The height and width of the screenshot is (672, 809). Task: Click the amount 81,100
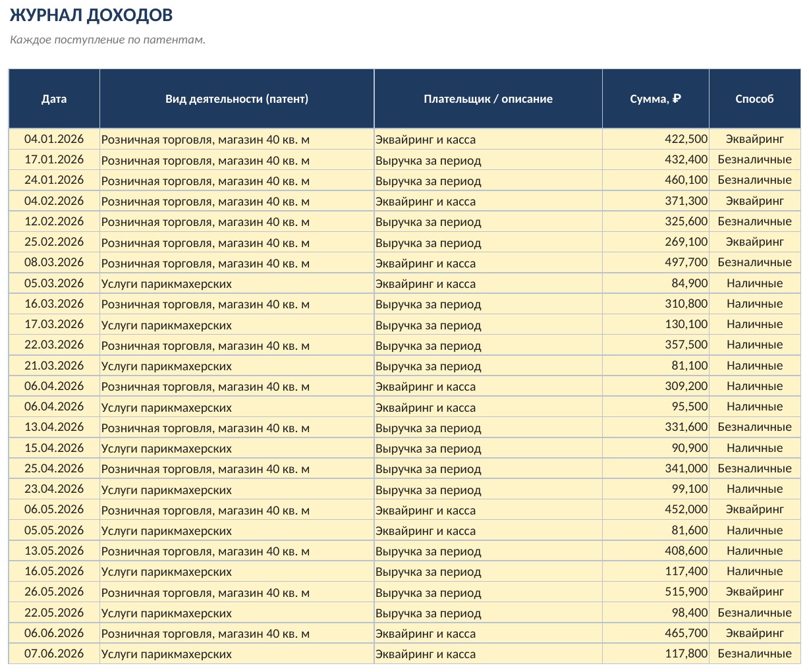656,366
